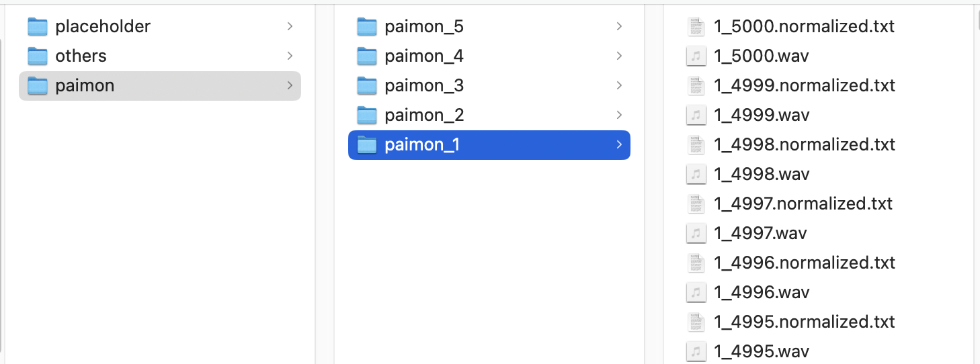Click the paimon_5 folder icon
980x364 pixels.
(x=367, y=27)
